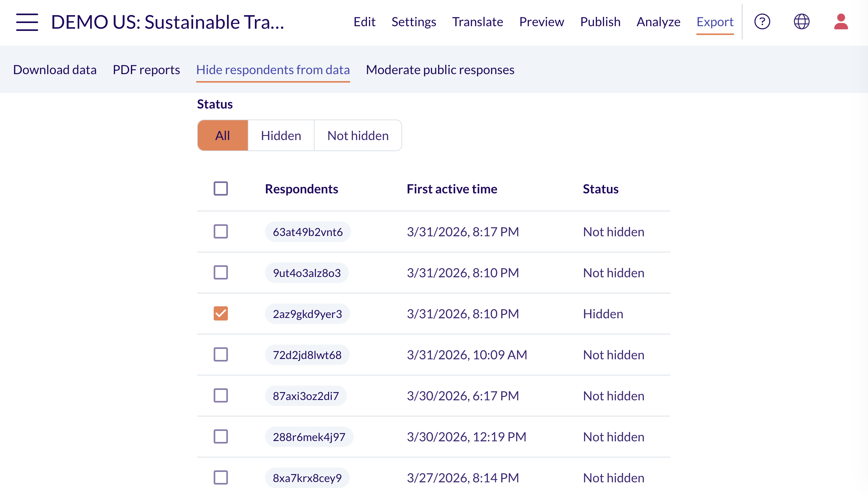Click respondent ID 72d2jd8lwt68

pyautogui.click(x=307, y=355)
